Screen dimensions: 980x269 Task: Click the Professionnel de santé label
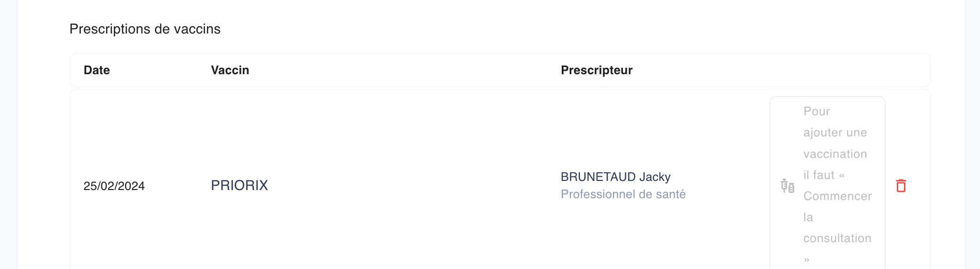click(x=623, y=194)
